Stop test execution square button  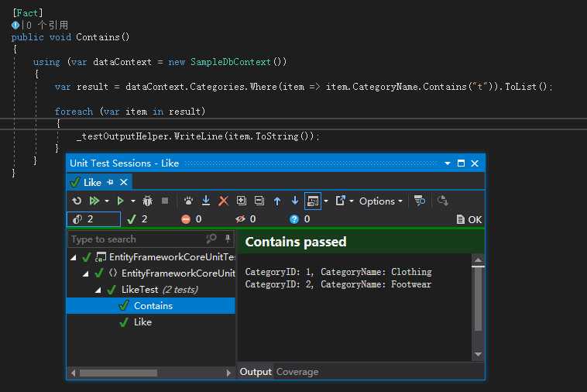point(165,201)
